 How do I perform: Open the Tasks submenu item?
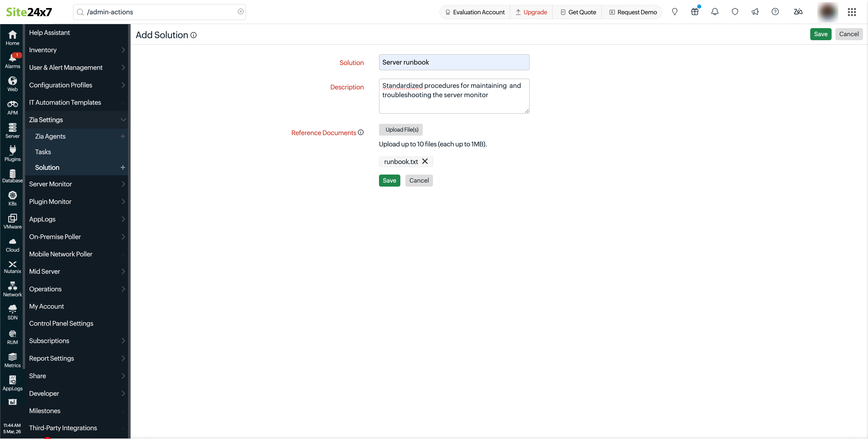point(43,152)
